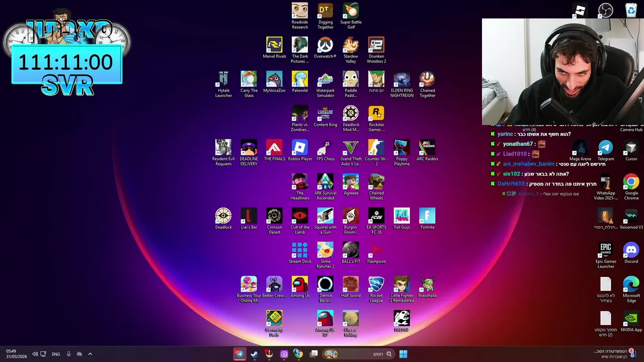This screenshot has width=644, height=362.
Task: Launch Liar's Bar from the desktop
Action: tap(249, 219)
